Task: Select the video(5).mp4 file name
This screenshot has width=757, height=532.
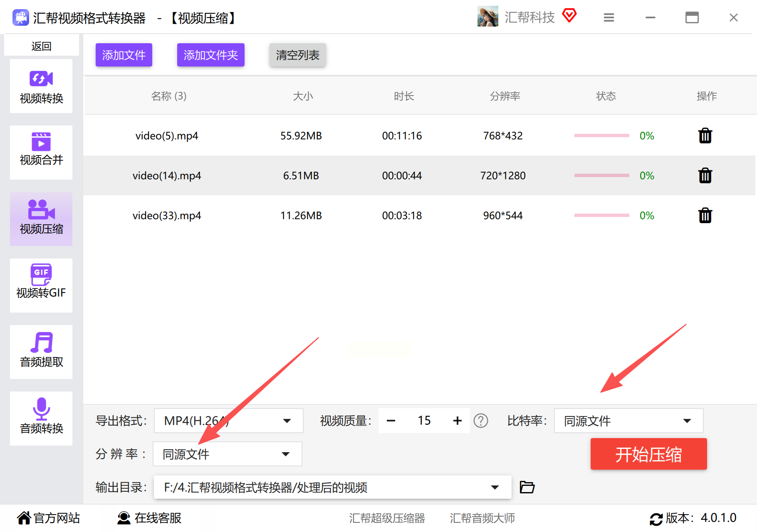Action: (x=167, y=136)
